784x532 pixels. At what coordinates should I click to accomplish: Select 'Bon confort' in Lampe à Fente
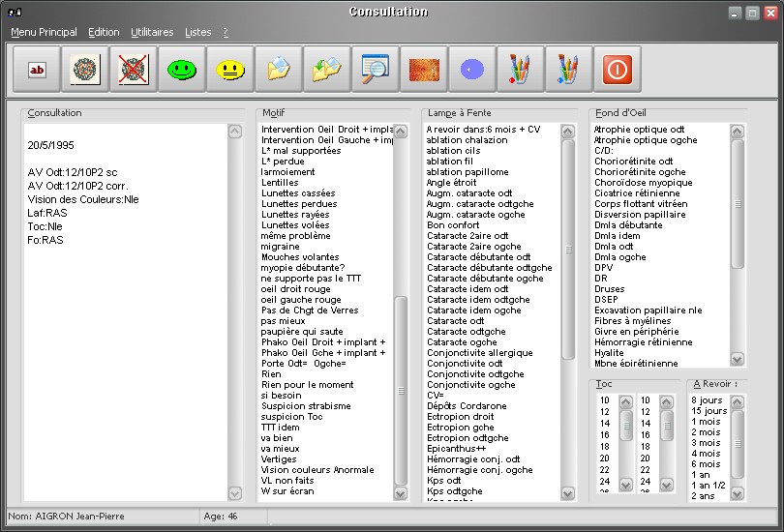453,225
